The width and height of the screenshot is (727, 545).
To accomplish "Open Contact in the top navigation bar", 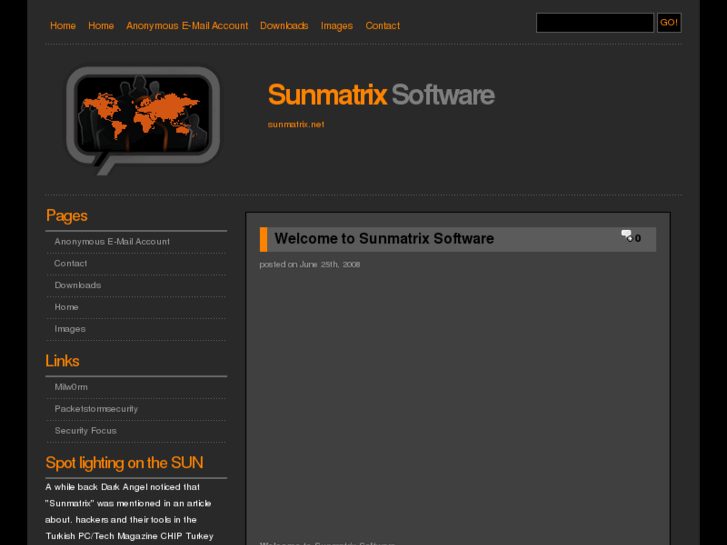I will [x=382, y=26].
